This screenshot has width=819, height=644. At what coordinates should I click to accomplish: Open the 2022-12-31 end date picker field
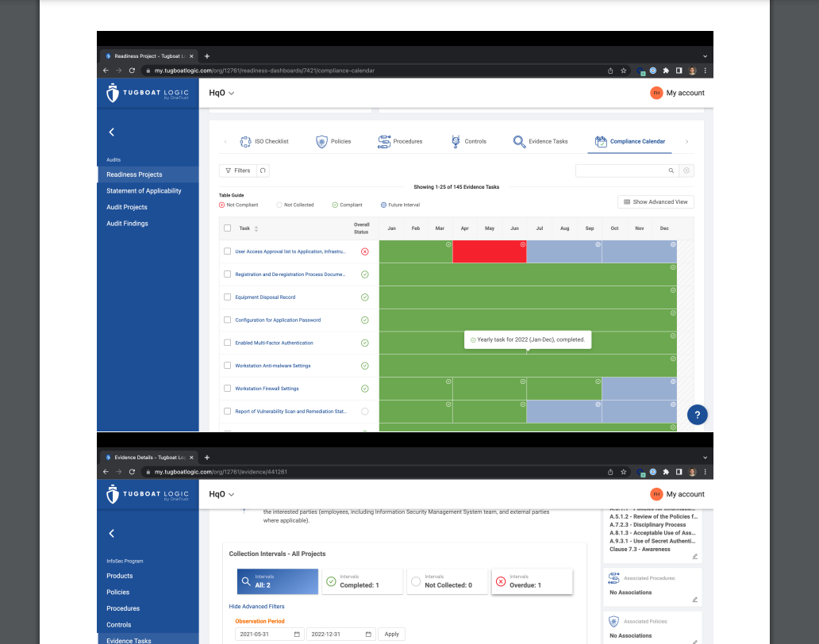point(341,634)
